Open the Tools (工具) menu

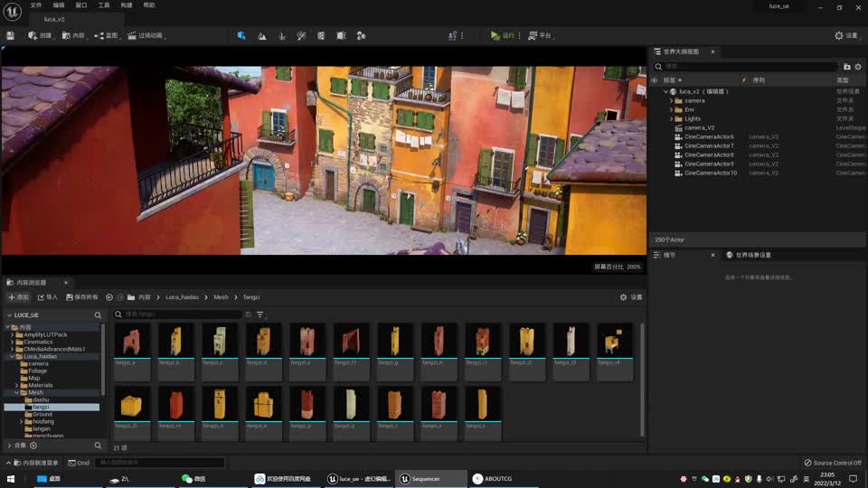pos(104,5)
